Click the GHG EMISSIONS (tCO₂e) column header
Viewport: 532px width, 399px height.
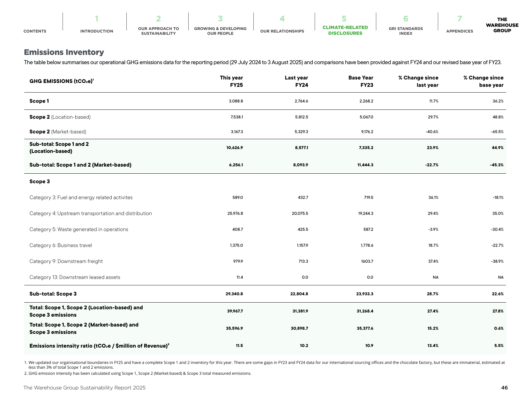[x=61, y=81]
